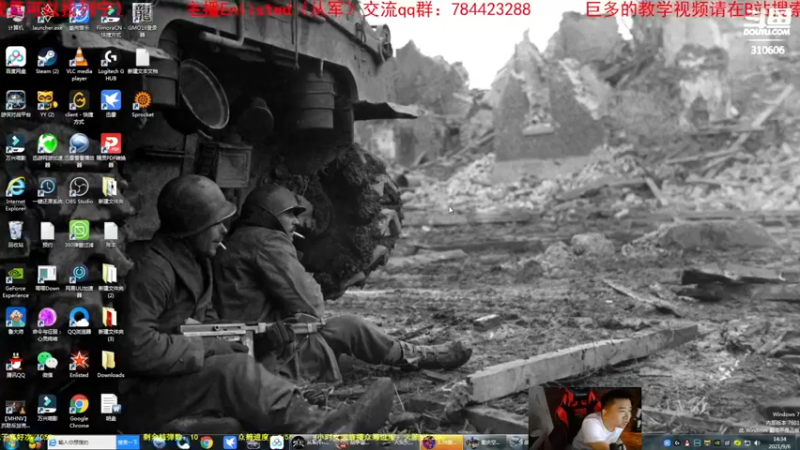Viewport: 800px width, 450px height.
Task: Open the MHNV media file icon
Action: [15, 411]
